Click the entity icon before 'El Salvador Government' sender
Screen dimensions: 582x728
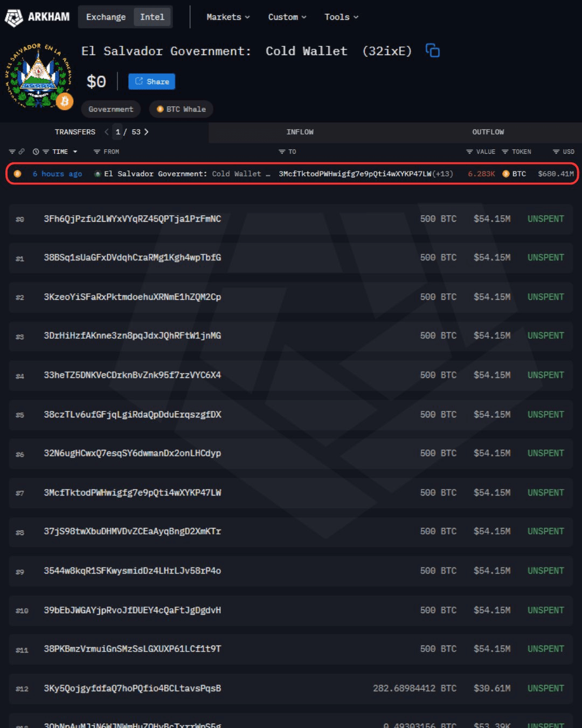coord(98,174)
